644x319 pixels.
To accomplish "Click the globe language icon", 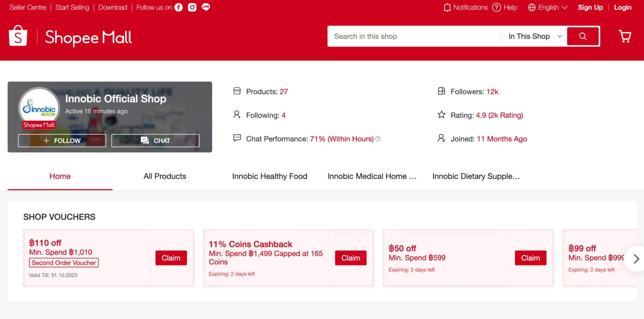I will [x=531, y=7].
